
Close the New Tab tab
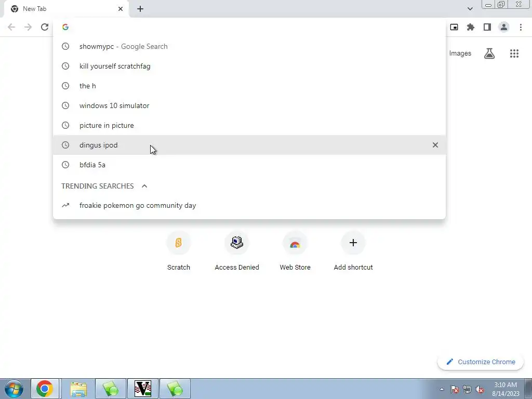pyautogui.click(x=121, y=9)
